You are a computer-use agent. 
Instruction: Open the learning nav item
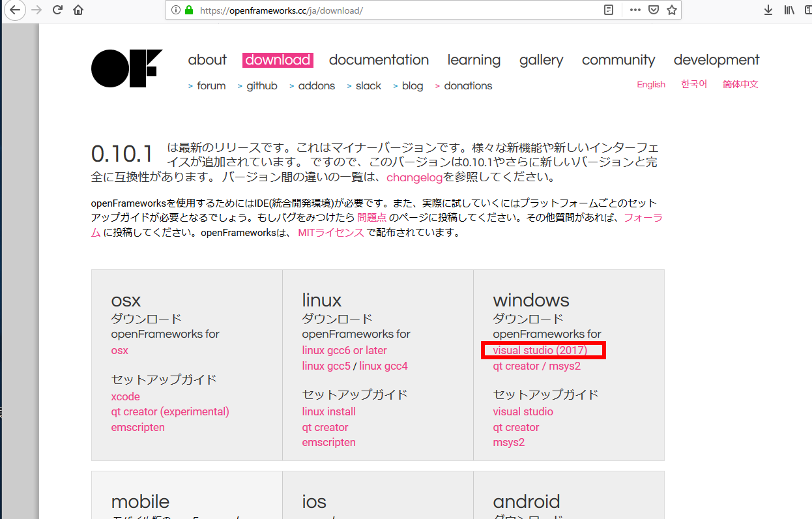click(474, 60)
